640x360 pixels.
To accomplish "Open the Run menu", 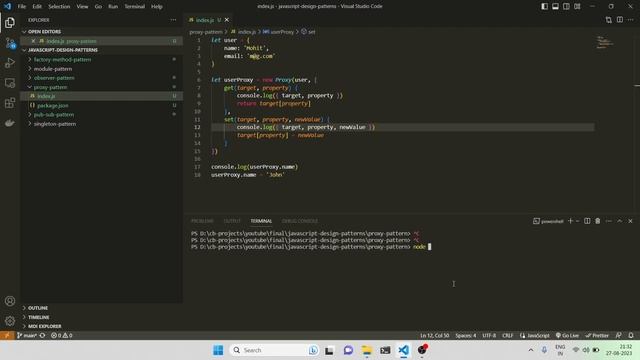I will pos(113,6).
